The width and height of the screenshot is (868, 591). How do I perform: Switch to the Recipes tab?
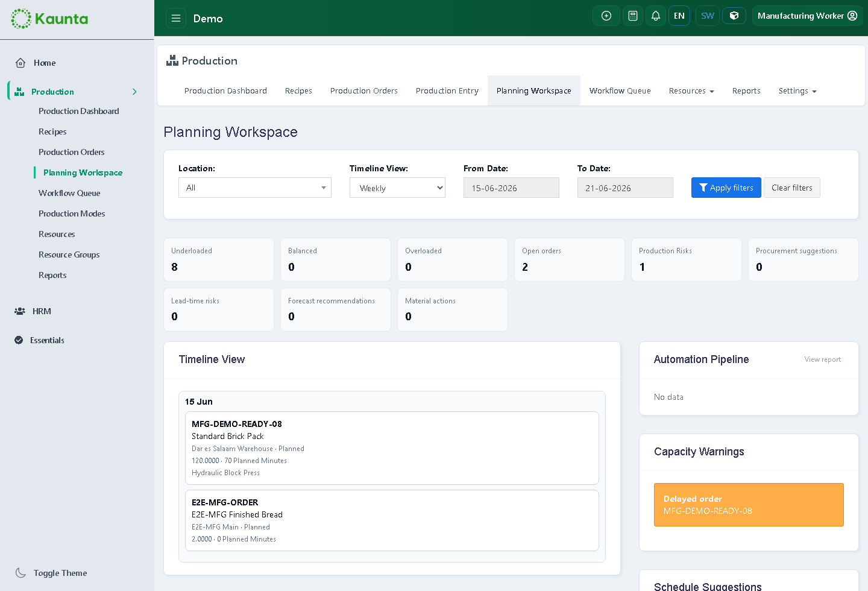point(298,91)
